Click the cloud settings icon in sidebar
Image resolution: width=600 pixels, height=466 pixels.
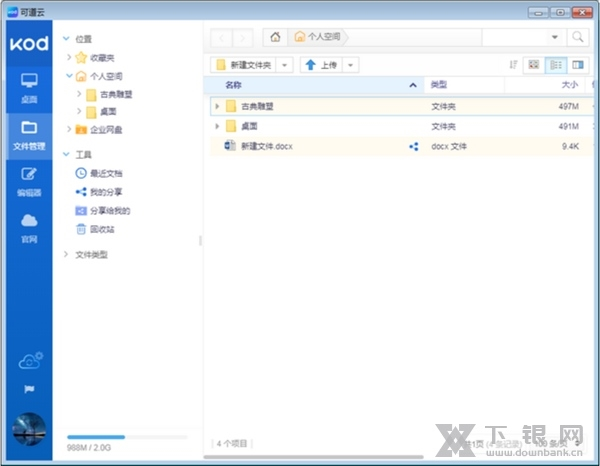(31, 360)
